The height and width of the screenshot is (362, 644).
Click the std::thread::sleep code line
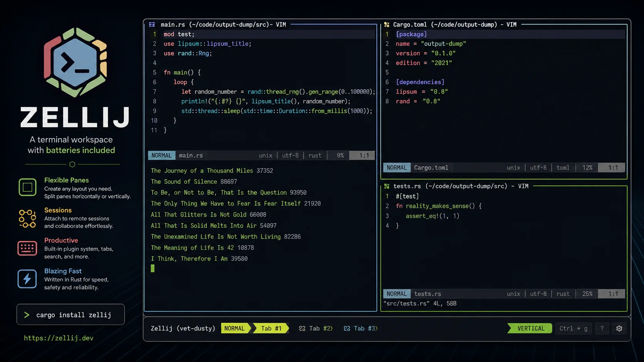click(277, 111)
